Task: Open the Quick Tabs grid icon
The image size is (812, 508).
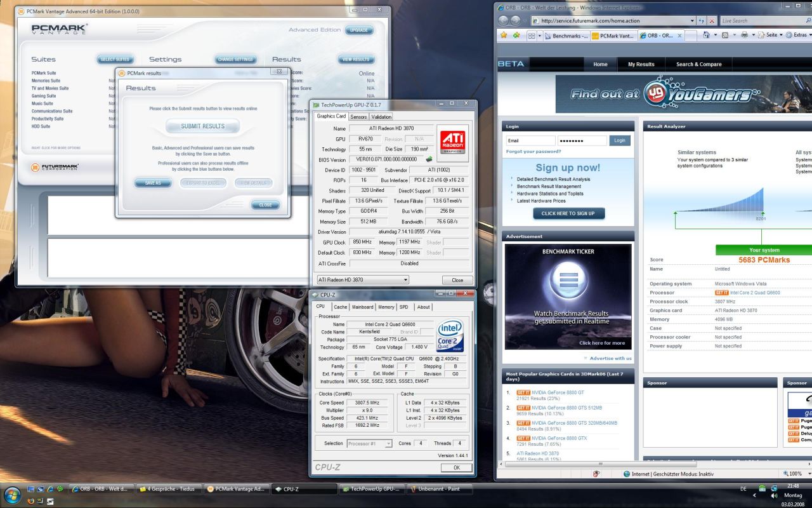Action: 532,36
